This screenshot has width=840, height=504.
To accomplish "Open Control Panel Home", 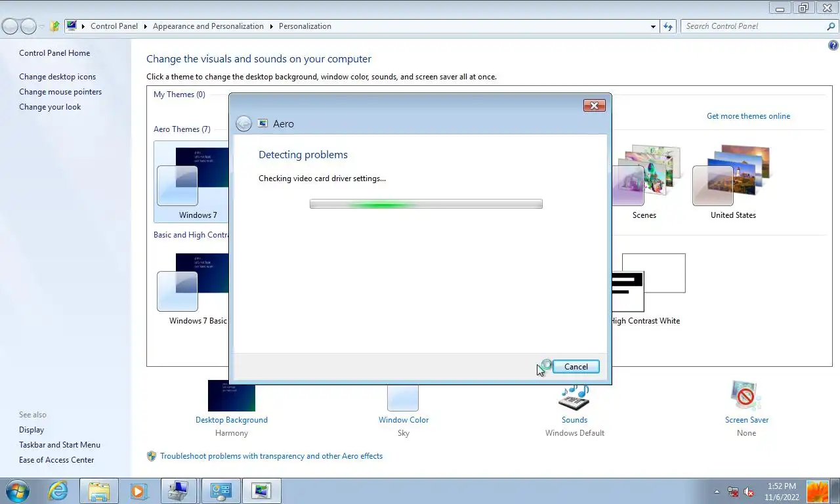I will [54, 53].
